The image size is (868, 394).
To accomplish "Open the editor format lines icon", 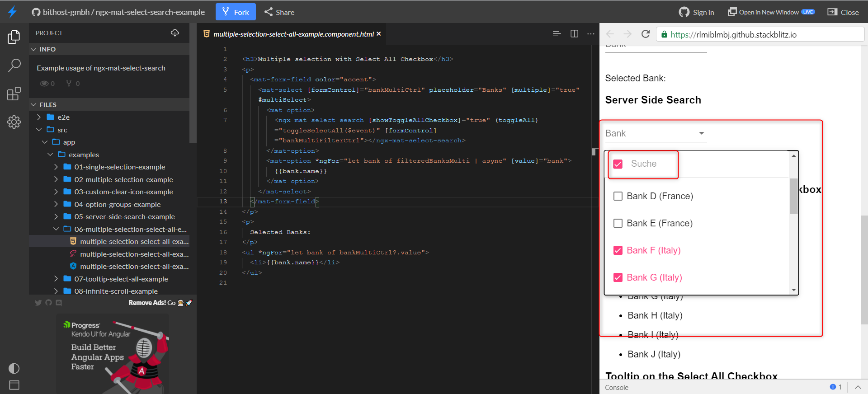I will (x=557, y=34).
